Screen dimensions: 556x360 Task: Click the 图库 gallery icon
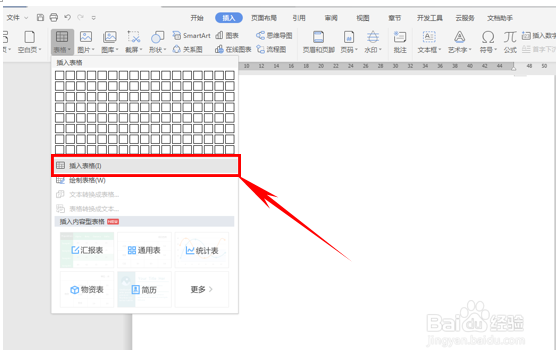point(110,37)
